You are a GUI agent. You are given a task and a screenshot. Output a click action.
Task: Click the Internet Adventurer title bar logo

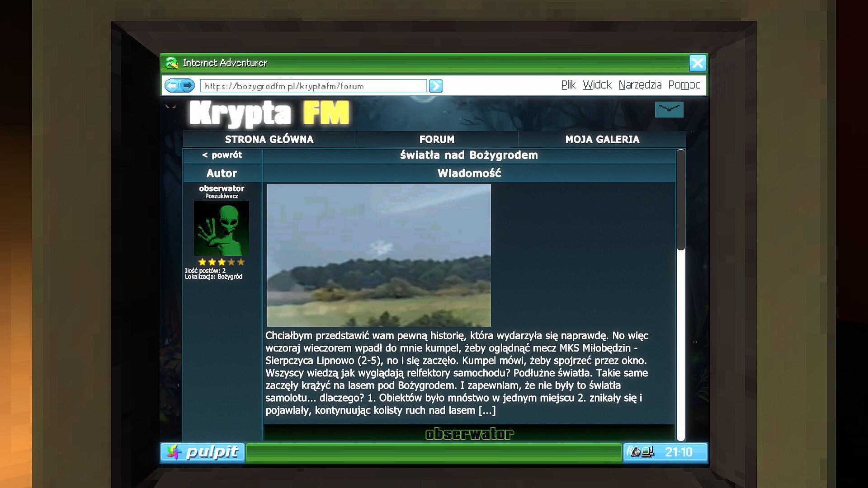171,63
